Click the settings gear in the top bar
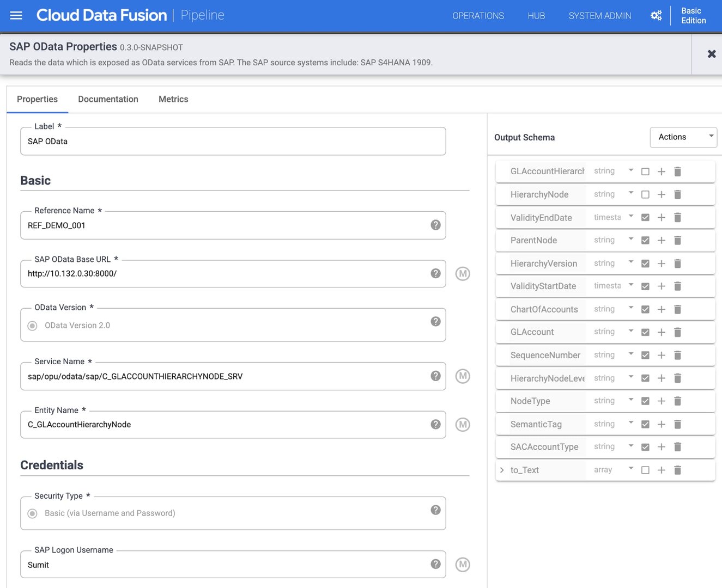The height and width of the screenshot is (588, 722). [x=656, y=15]
